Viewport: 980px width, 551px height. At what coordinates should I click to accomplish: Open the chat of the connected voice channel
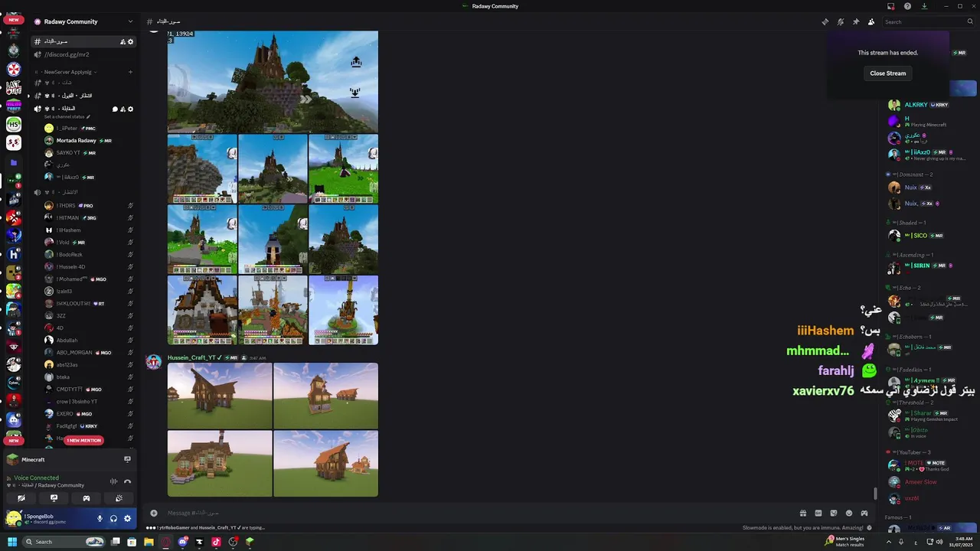tap(115, 109)
